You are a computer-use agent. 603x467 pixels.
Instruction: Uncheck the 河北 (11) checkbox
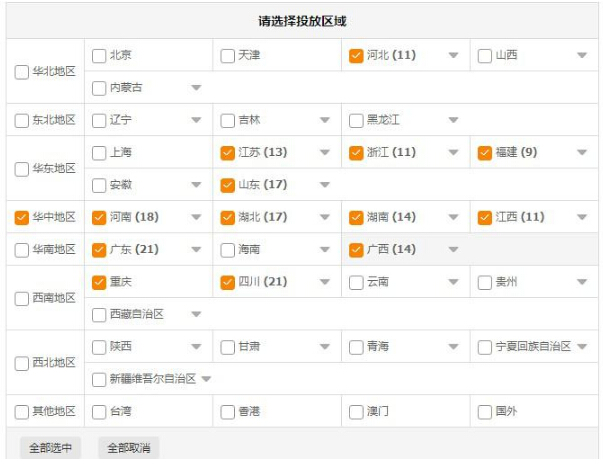pos(356,56)
